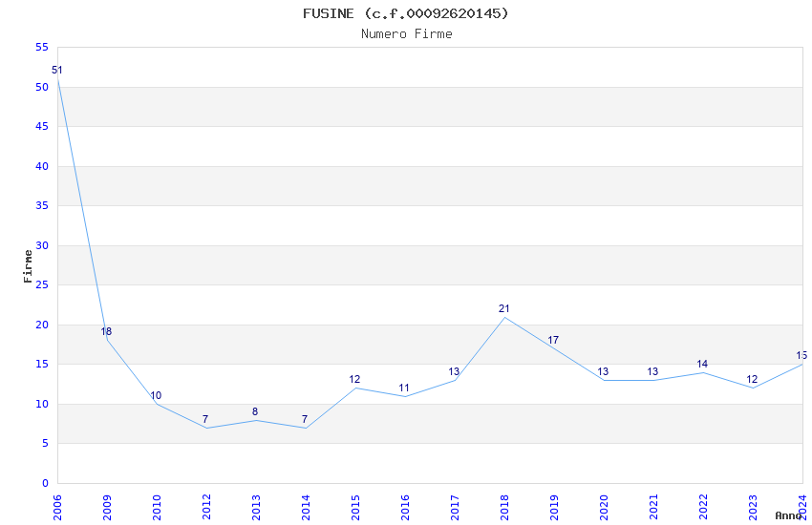The height and width of the screenshot is (525, 812).
Task: Select the 51 data label for 2006
Action: click(57, 70)
